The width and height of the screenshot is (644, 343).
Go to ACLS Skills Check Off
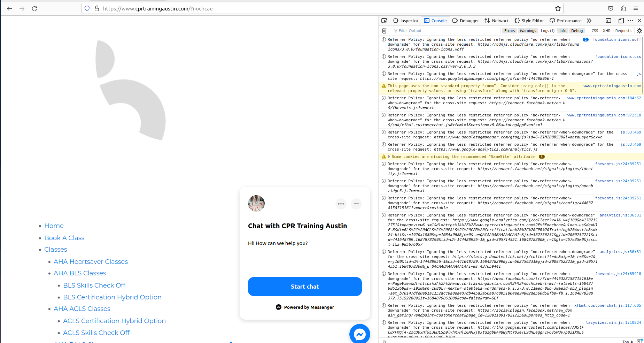click(96, 333)
